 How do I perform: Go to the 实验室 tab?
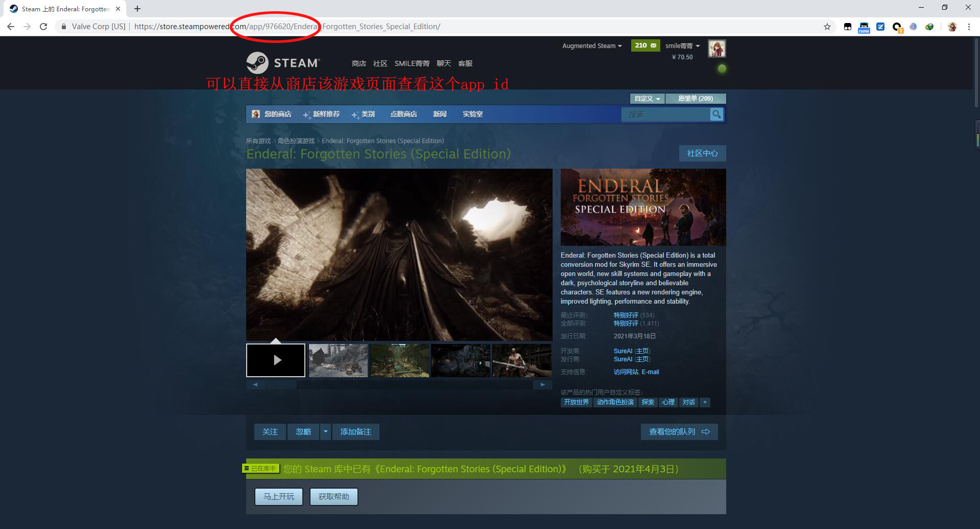coord(472,114)
